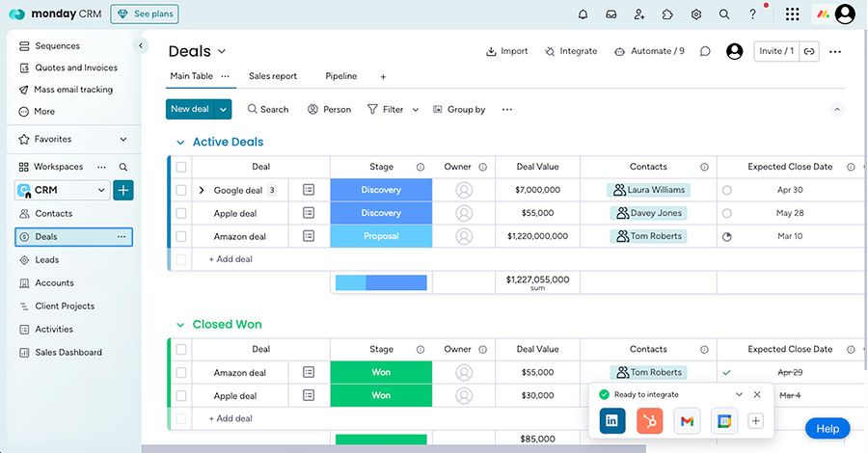Check Apple deal checkbox in Active Deals
The image size is (868, 453).
[x=181, y=213]
